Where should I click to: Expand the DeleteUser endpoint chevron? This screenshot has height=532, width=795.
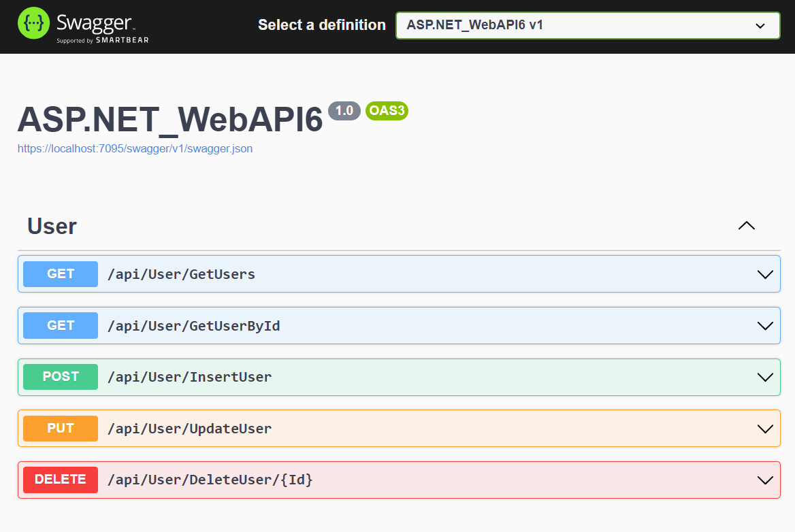[x=765, y=480]
